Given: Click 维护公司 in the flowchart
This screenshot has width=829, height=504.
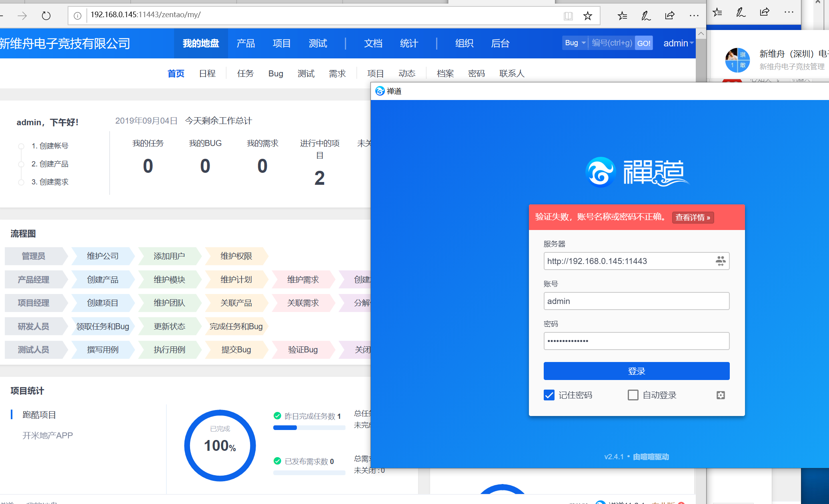Looking at the screenshot, I should [103, 256].
